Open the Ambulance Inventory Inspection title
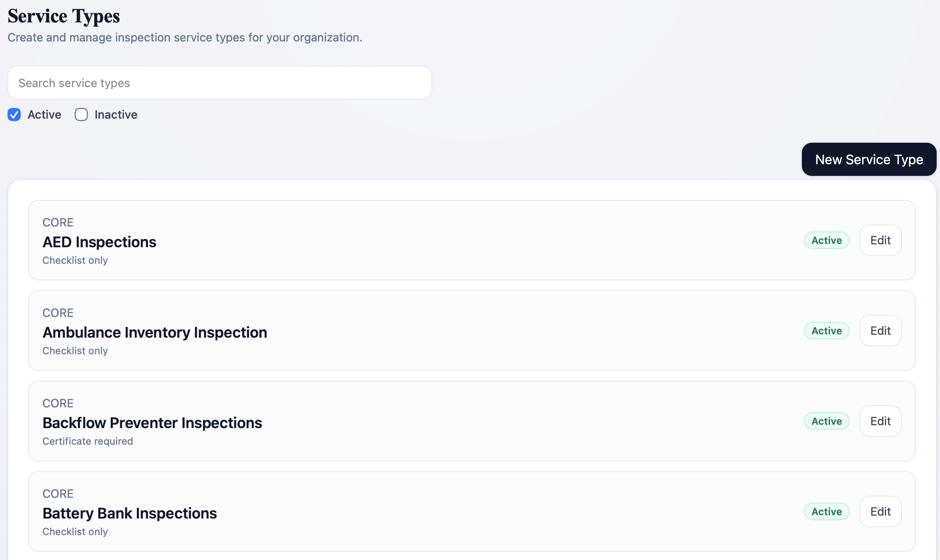940x560 pixels. [x=155, y=332]
